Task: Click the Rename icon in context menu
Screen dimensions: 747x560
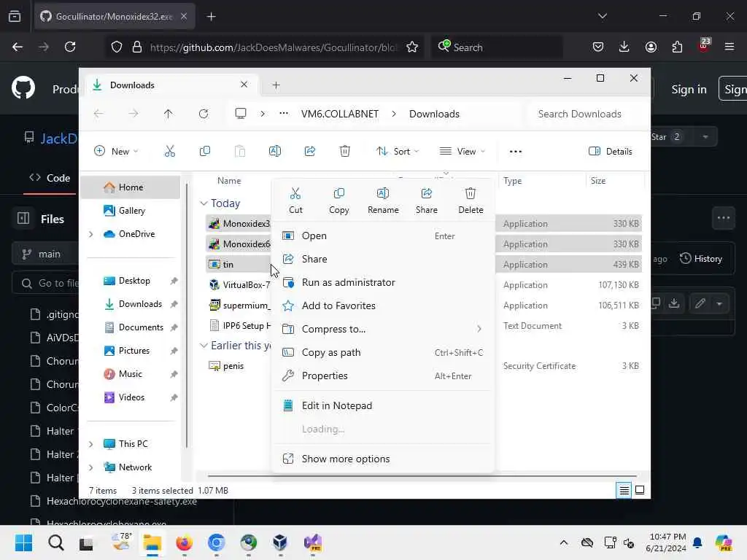Action: coord(382,194)
